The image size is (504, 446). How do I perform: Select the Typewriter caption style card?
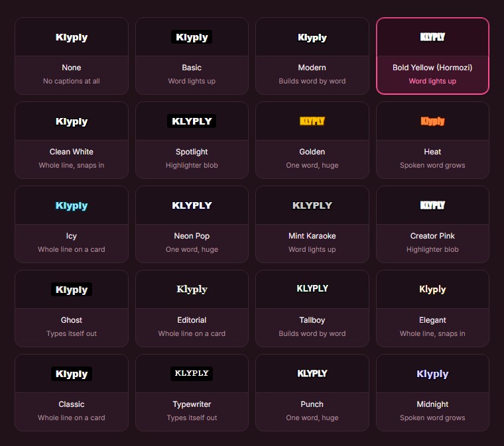pyautogui.click(x=192, y=392)
